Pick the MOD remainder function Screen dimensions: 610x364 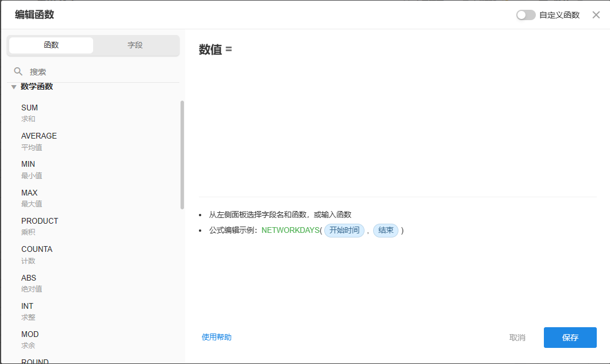pos(30,339)
